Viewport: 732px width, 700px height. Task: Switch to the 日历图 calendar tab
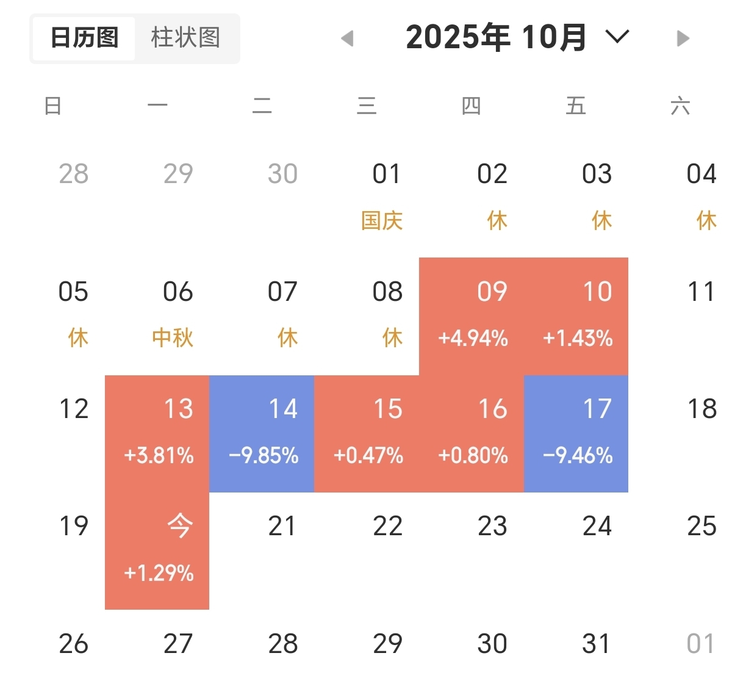84,38
